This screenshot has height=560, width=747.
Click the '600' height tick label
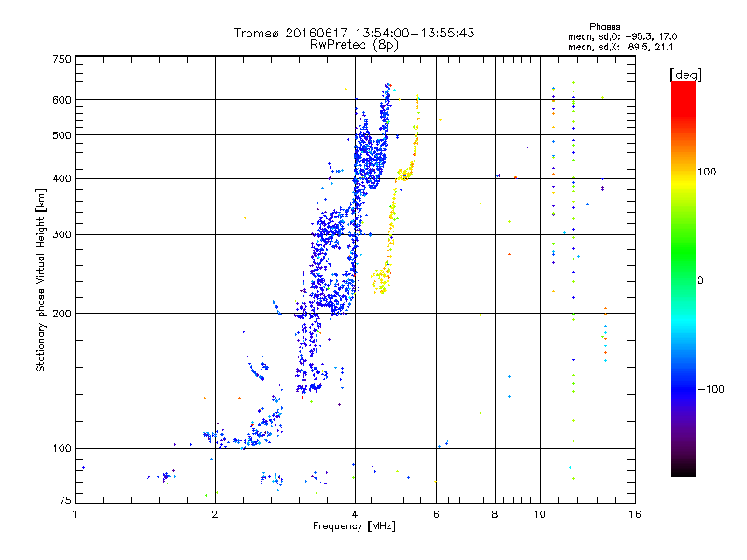(63, 100)
